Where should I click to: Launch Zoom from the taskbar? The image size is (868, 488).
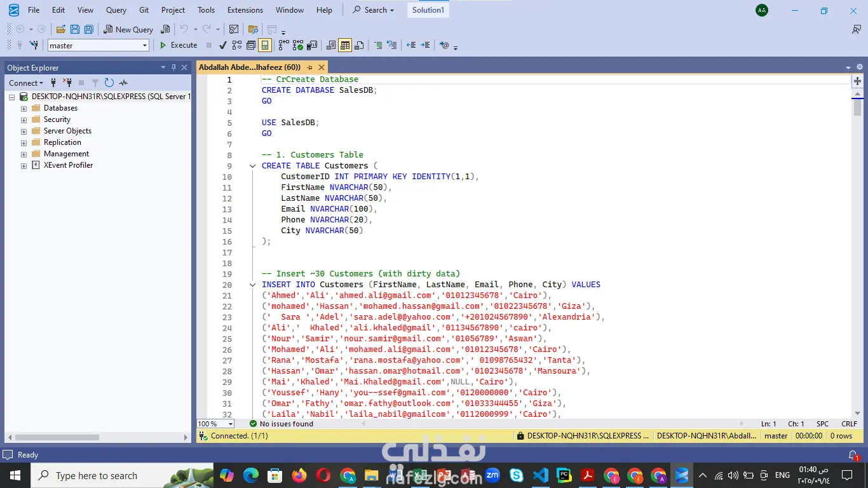(492, 475)
